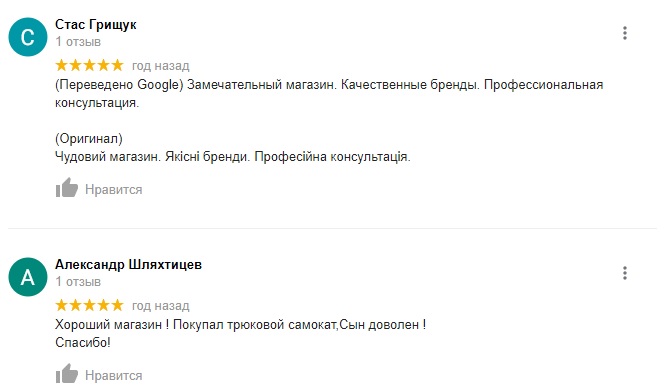Open the three-dot menu for Александр Шляхтицев's review
This screenshot has width=666, height=392.
[x=624, y=273]
